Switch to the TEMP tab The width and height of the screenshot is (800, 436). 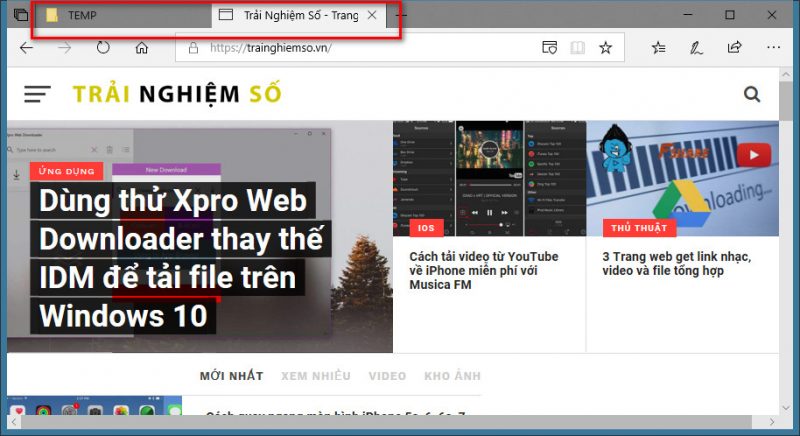(123, 15)
